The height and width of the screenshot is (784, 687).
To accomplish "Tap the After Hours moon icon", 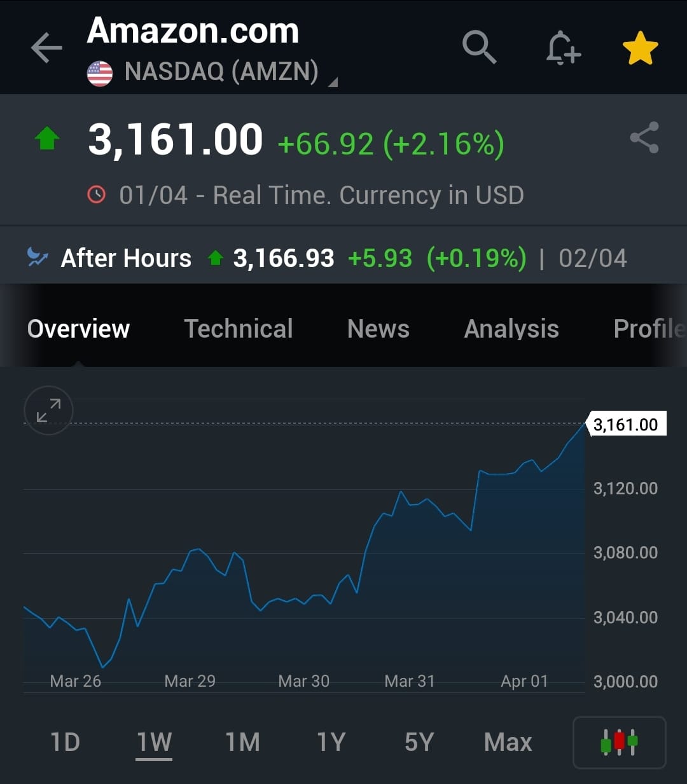I will pyautogui.click(x=38, y=257).
